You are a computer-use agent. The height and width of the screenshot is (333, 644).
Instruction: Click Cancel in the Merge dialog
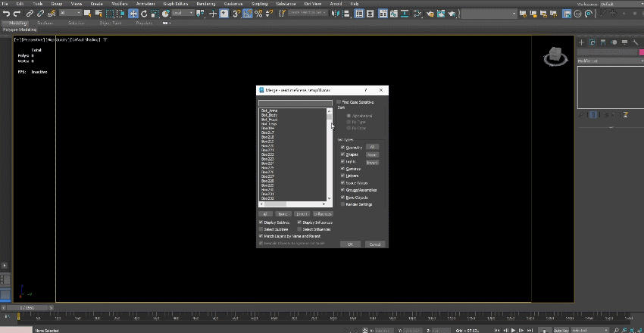(x=375, y=244)
